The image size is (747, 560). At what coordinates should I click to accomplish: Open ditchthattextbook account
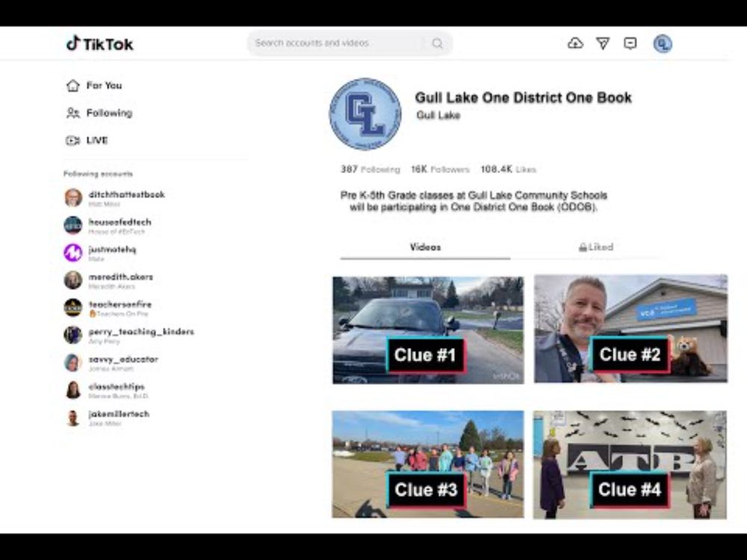point(114,198)
